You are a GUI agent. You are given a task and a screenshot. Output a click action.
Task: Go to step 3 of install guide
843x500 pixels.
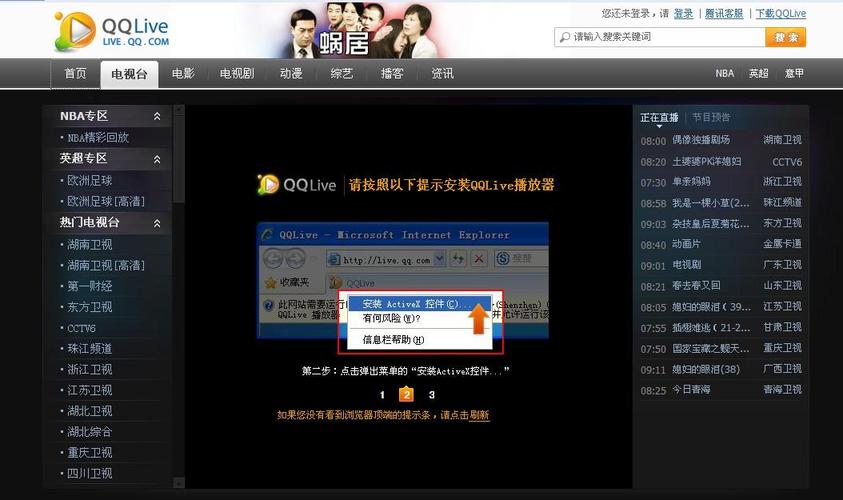(x=432, y=395)
